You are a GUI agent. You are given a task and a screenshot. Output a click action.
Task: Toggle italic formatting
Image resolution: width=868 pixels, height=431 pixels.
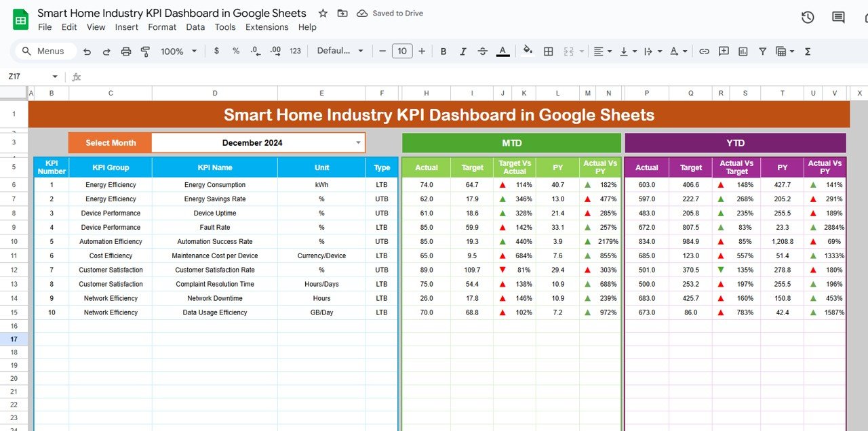(x=463, y=52)
